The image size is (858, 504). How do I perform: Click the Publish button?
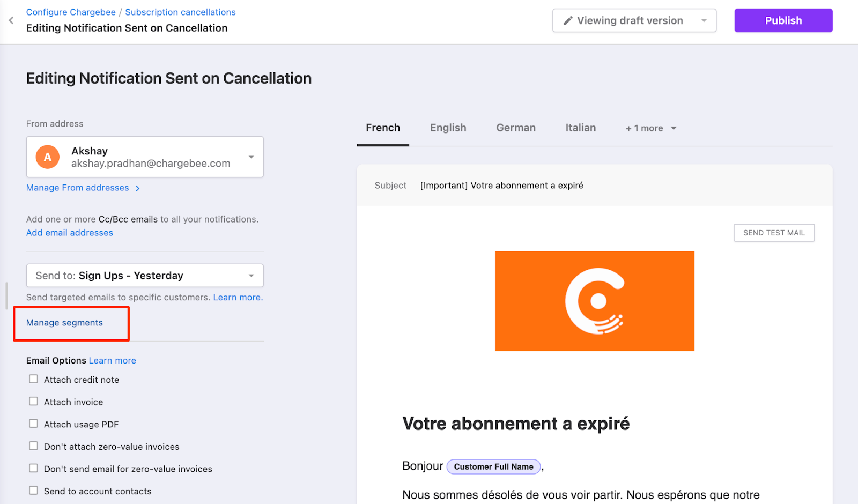click(783, 20)
